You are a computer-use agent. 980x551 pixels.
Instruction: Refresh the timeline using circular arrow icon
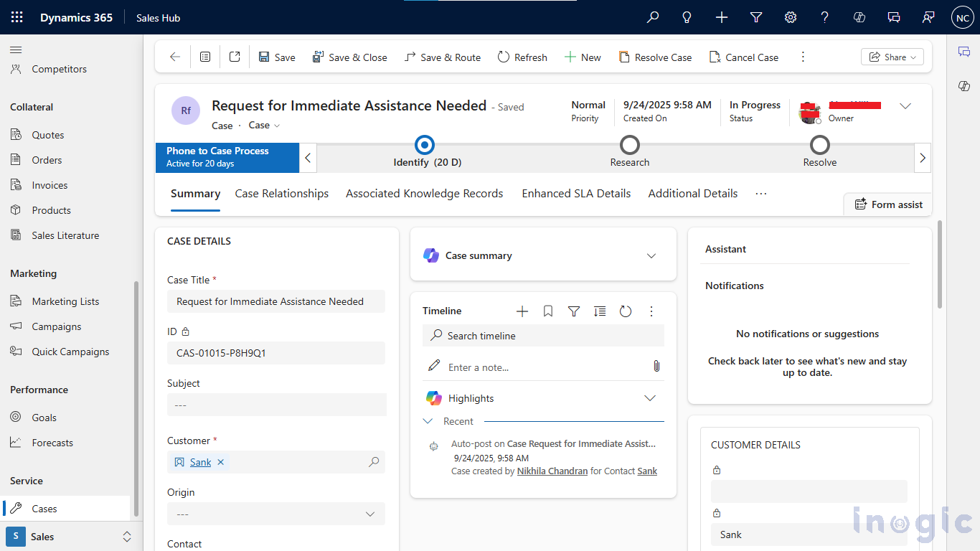coord(626,311)
